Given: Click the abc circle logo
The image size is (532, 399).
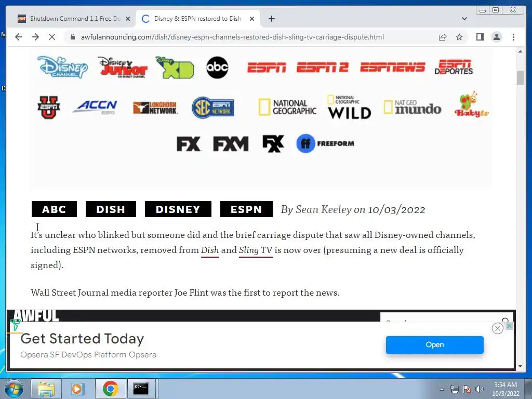Looking at the screenshot, I should [217, 67].
